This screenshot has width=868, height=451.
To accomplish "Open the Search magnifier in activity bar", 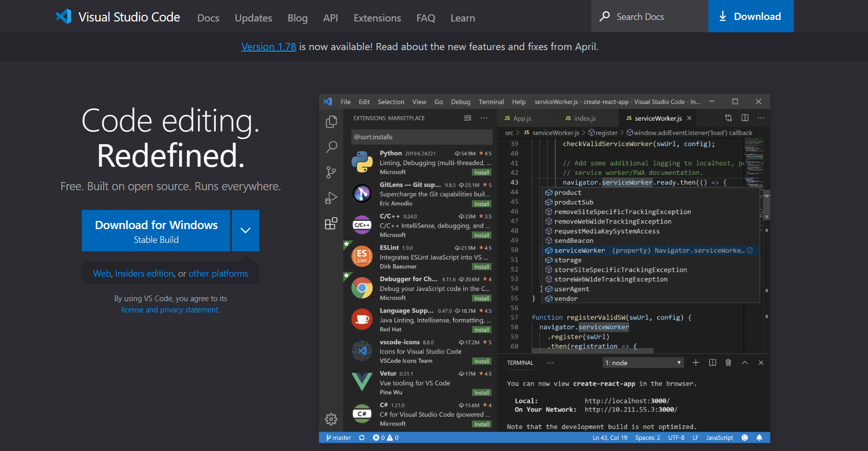I will [x=331, y=147].
